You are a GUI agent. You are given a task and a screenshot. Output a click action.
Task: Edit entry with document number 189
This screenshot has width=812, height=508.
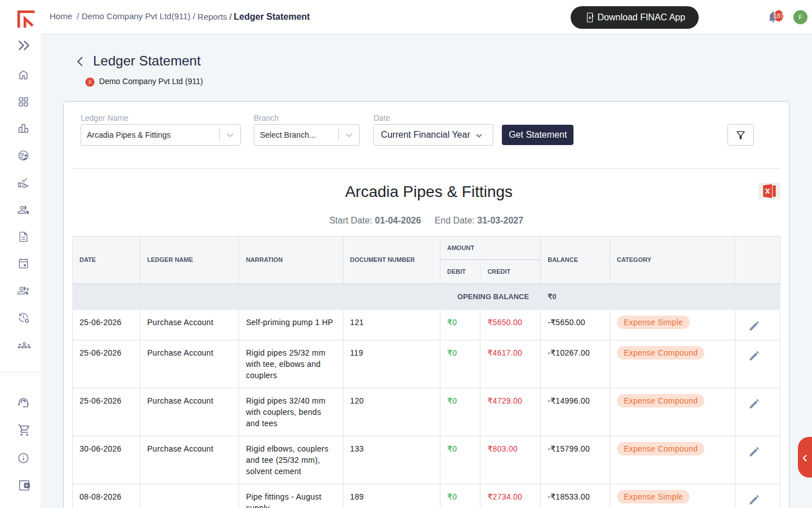tap(754, 500)
